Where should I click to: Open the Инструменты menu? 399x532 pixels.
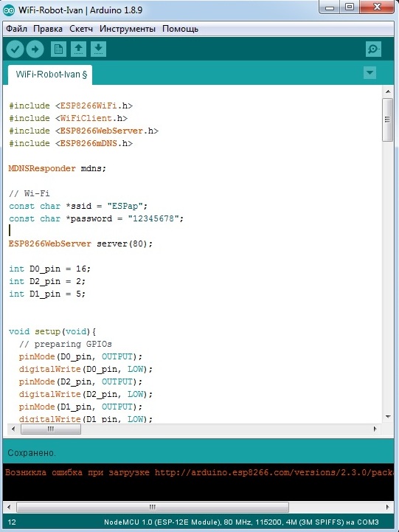(x=128, y=29)
